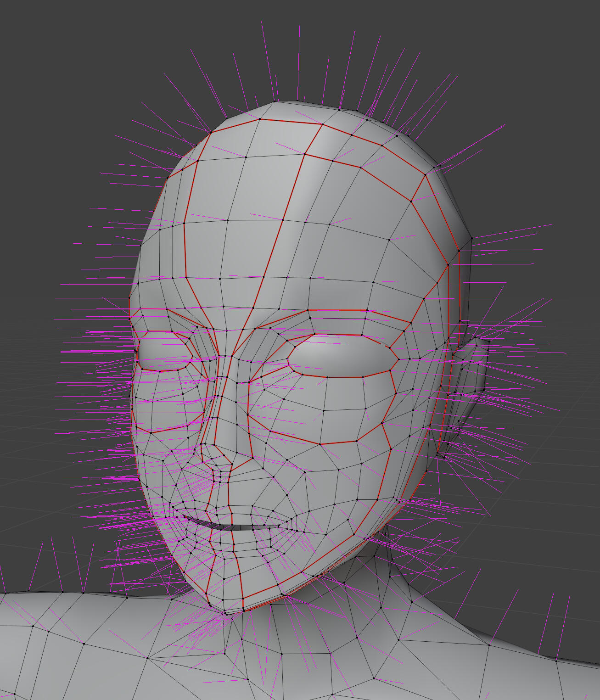The image size is (600, 700).
Task: Click the shoulder mesh at the bottom-left
Action: [69, 643]
